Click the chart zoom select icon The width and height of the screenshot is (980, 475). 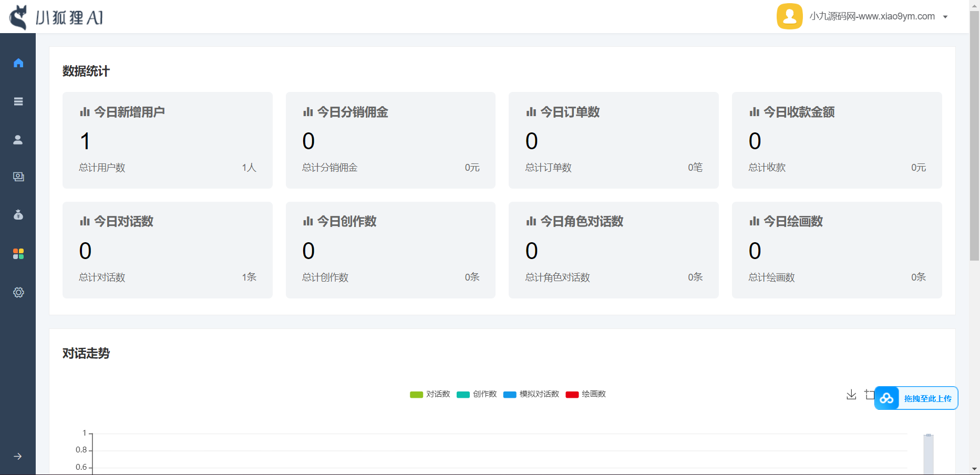tap(869, 395)
